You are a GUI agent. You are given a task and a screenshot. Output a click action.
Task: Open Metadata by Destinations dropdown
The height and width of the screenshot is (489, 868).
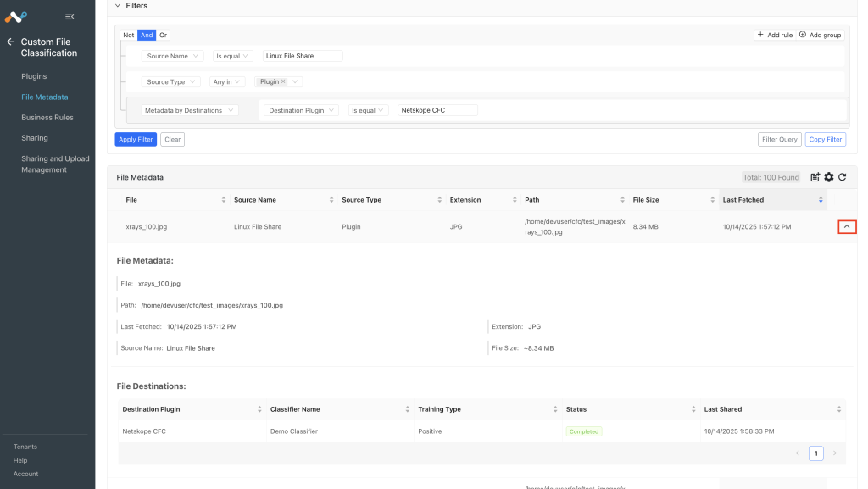189,111
